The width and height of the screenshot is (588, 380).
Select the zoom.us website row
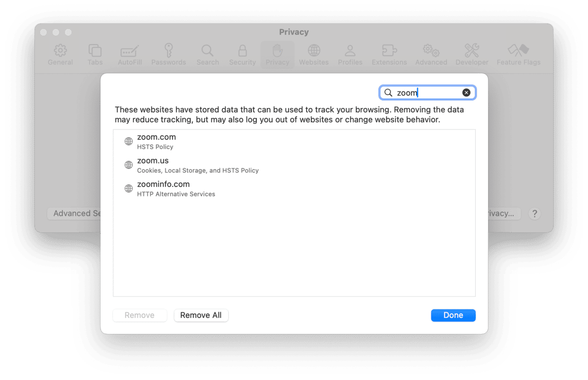(294, 165)
